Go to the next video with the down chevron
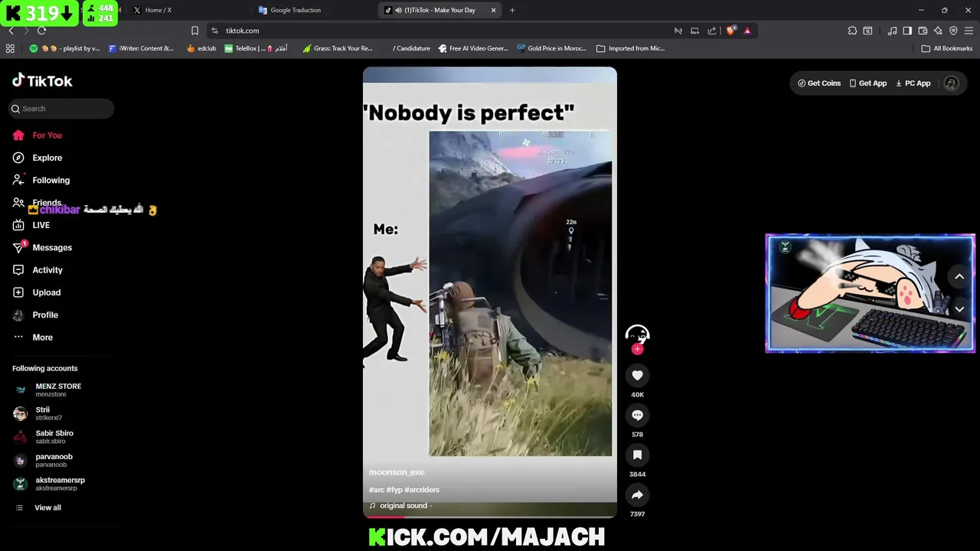This screenshot has height=551, width=980. click(959, 309)
